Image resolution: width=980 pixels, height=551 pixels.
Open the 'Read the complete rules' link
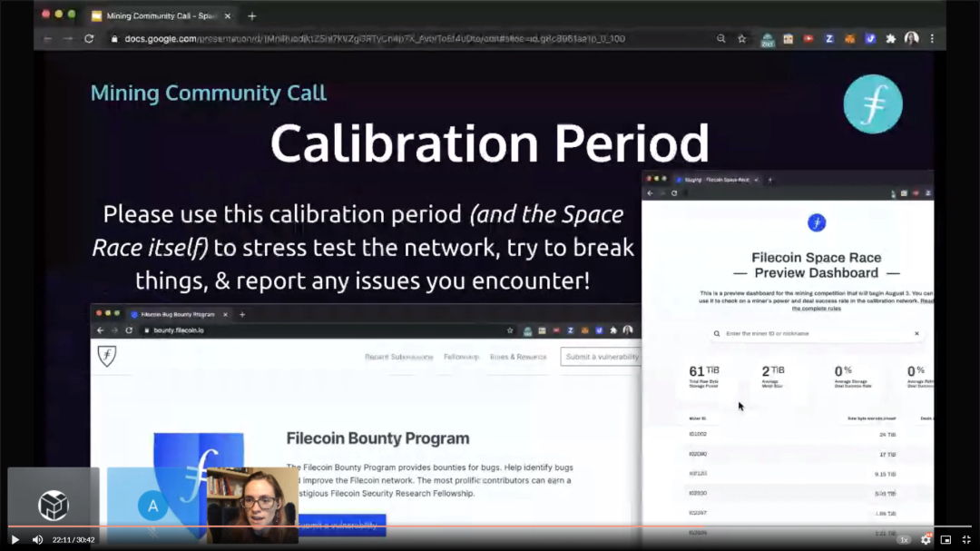tap(863, 305)
